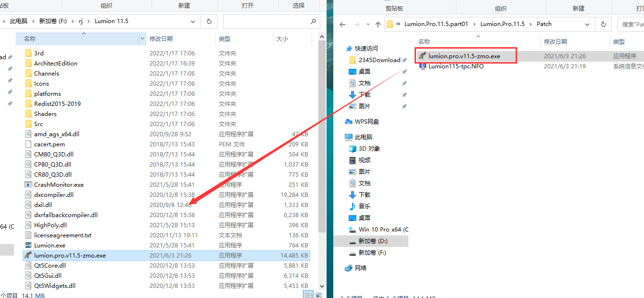
Task: Refresh the Lumion 11.5 folder view
Action: click(x=209, y=22)
